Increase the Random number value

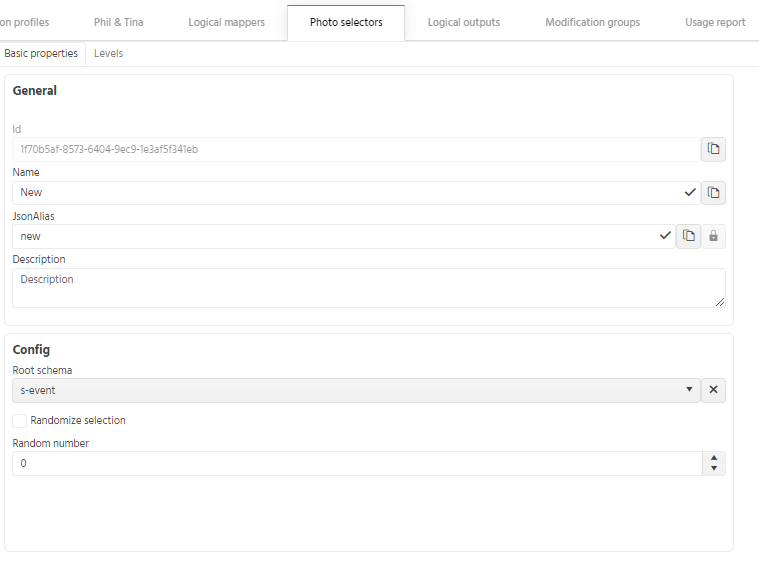714,458
